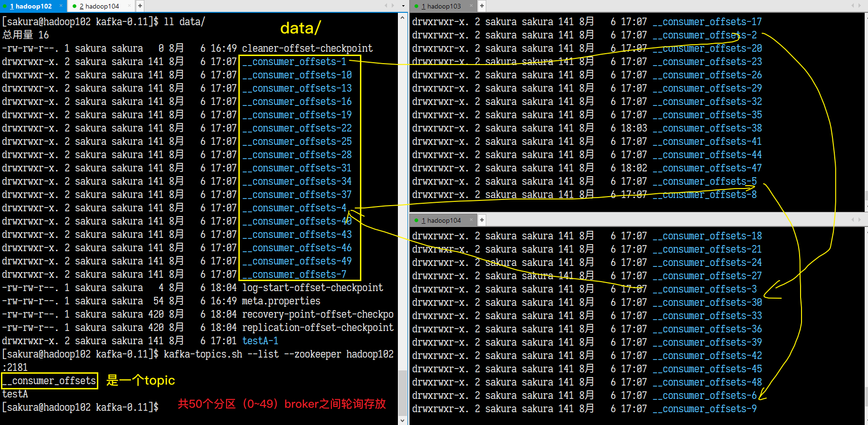This screenshot has width=868, height=425.
Task: Click __consumer_offsets-26 in hadoop103 pane
Action: (707, 75)
